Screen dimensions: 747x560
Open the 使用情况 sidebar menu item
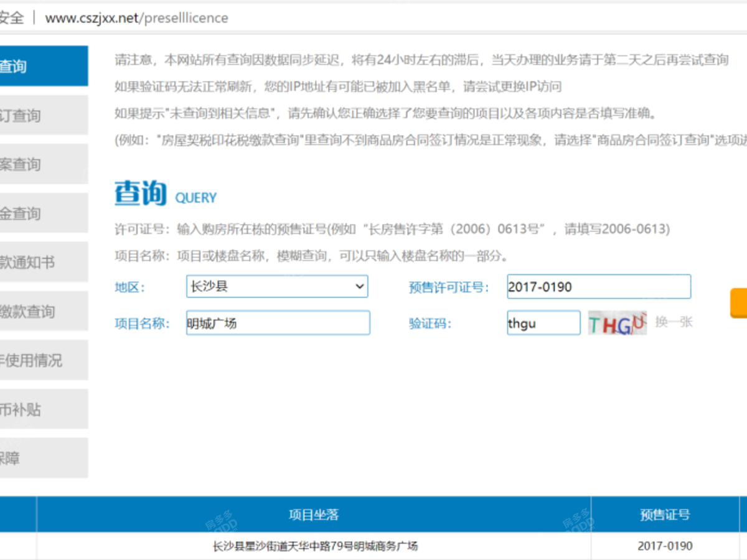click(44, 360)
